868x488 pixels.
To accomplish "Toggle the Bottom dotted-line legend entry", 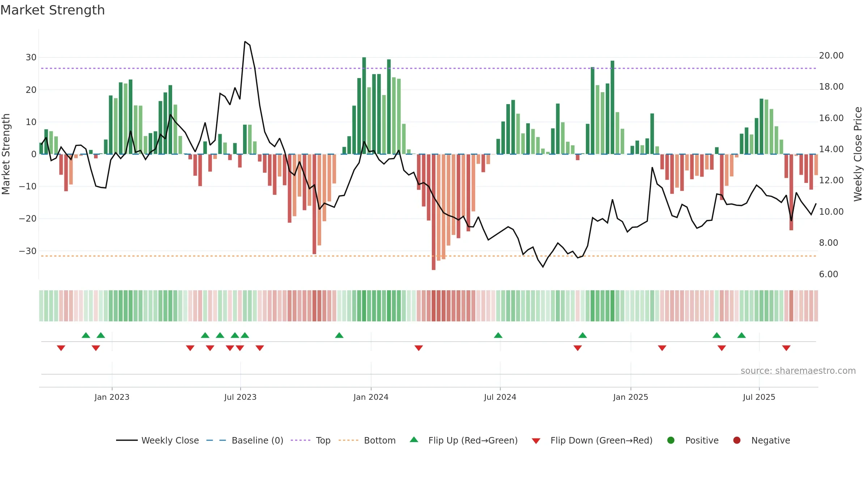I will 367,440.
